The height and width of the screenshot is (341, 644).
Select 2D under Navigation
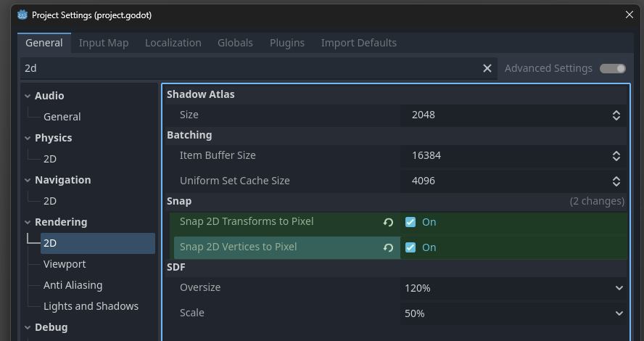(50, 201)
